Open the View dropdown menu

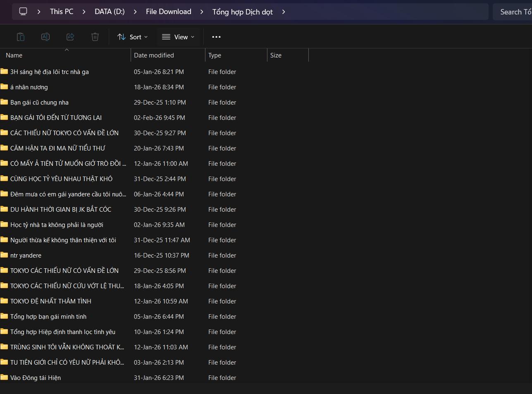pyautogui.click(x=178, y=37)
